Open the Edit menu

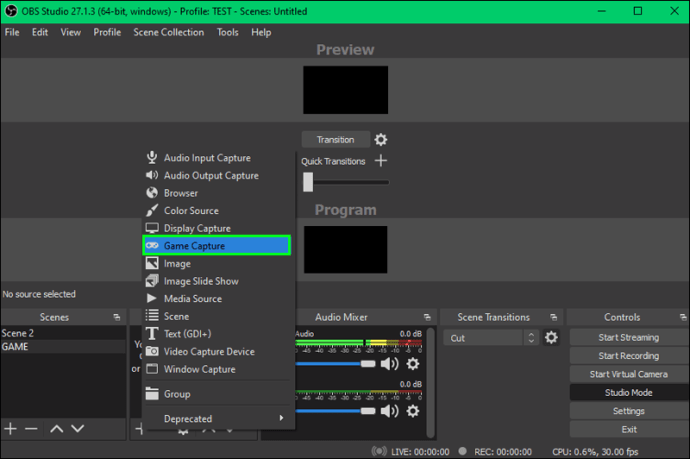tap(40, 32)
